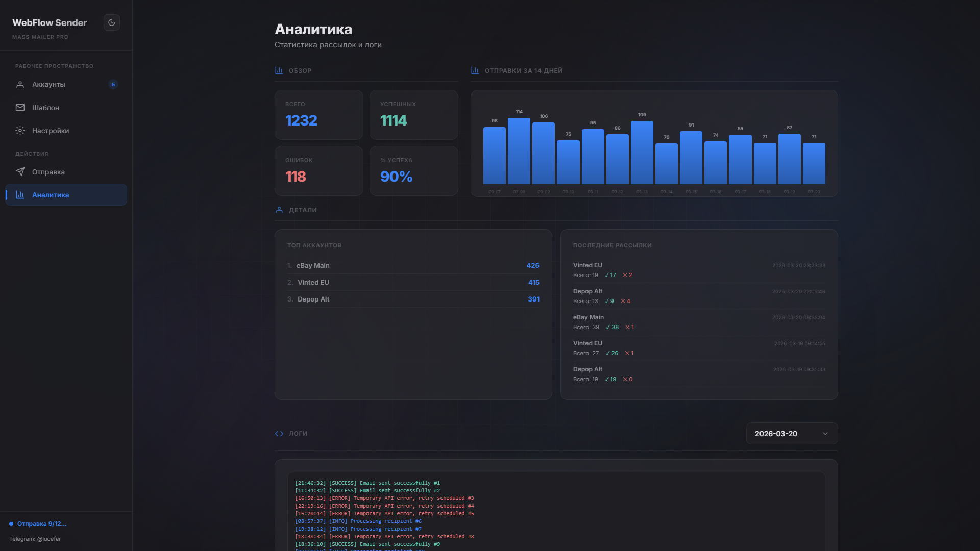Click the Отправка 9/12 status indicator
980x551 pixels.
pyautogui.click(x=40, y=523)
